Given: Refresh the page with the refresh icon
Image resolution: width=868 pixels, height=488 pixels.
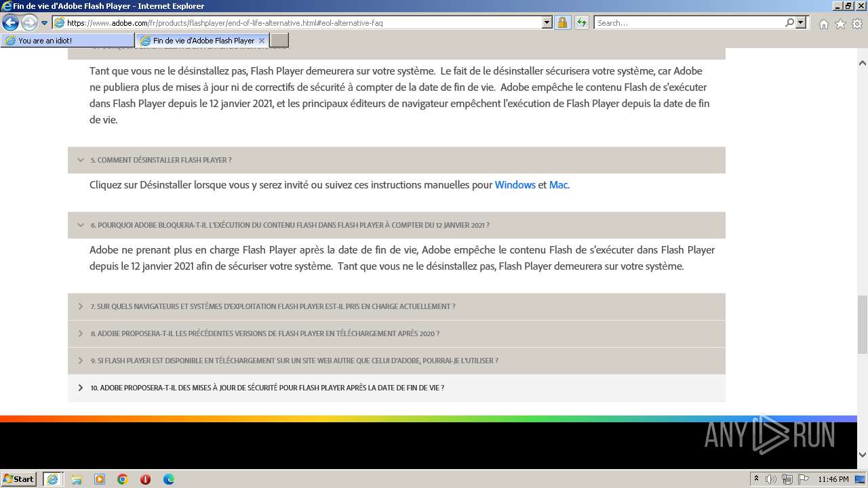Looking at the screenshot, I should click(x=581, y=22).
